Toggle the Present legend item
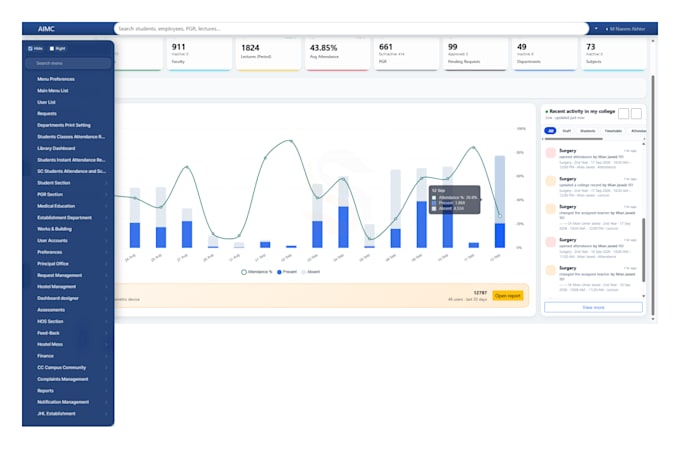 287,272
